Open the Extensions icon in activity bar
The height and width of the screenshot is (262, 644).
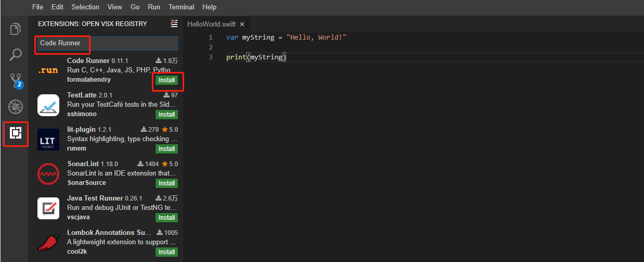tap(16, 133)
